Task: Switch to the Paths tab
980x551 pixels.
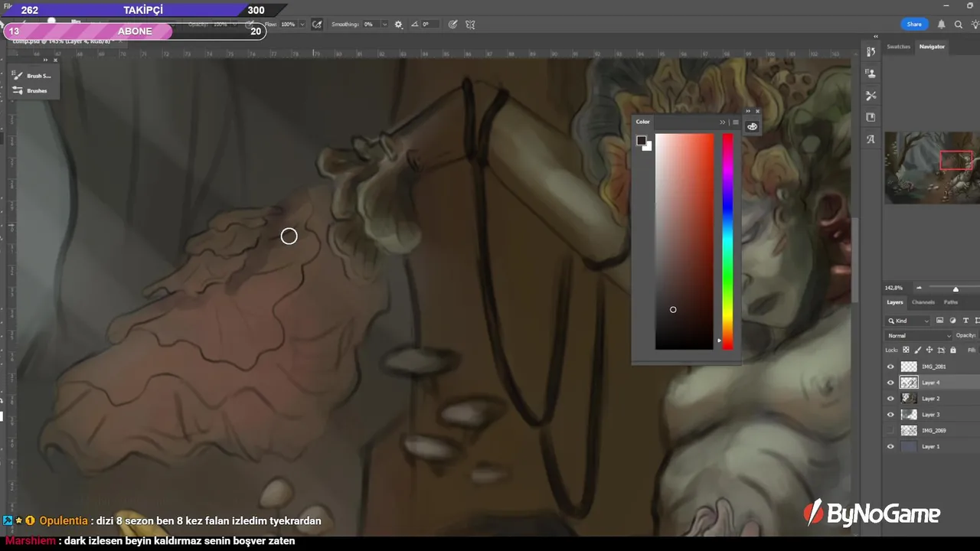Action: click(x=950, y=302)
